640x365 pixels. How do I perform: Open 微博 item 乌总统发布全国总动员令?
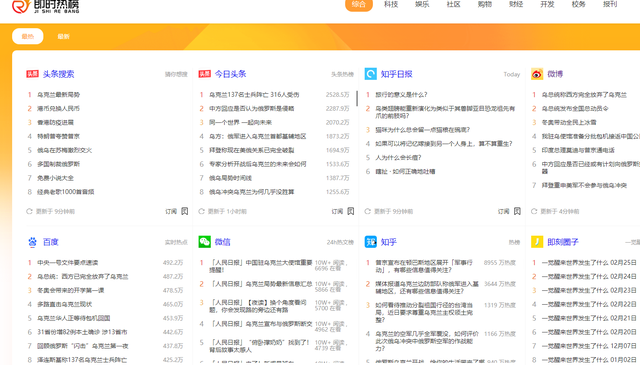tap(575, 109)
